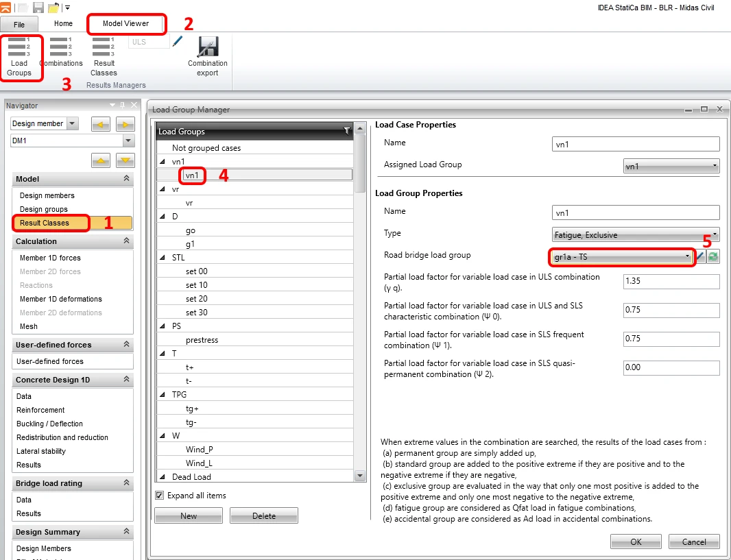
Task: Open the Result Classes ribbon icon
Action: coord(104,57)
